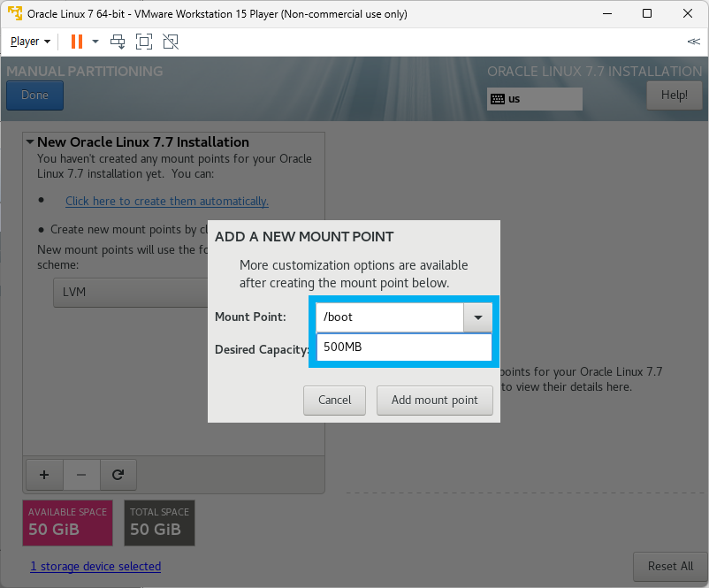Collapse New Oracle Linux 7.7 Installation section

pyautogui.click(x=30, y=142)
